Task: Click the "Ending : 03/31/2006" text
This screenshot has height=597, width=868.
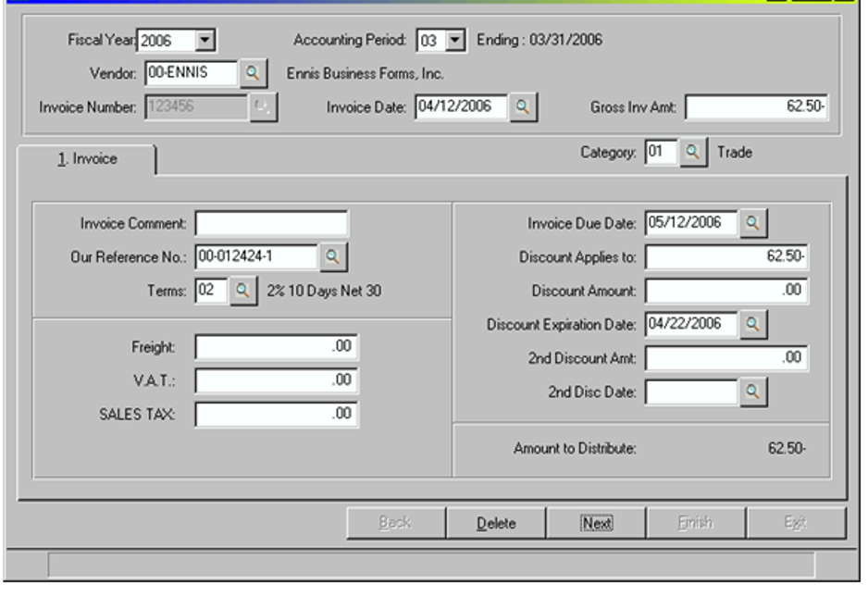Action: [x=539, y=40]
